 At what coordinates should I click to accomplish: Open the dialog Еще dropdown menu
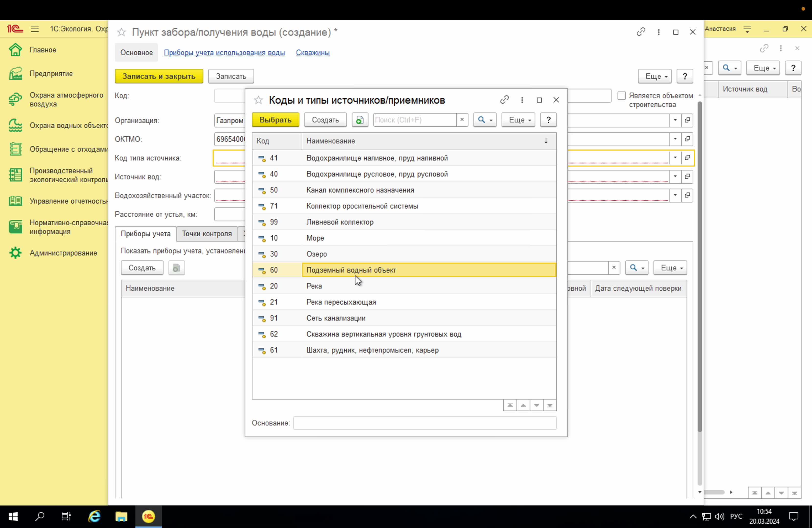pos(518,120)
